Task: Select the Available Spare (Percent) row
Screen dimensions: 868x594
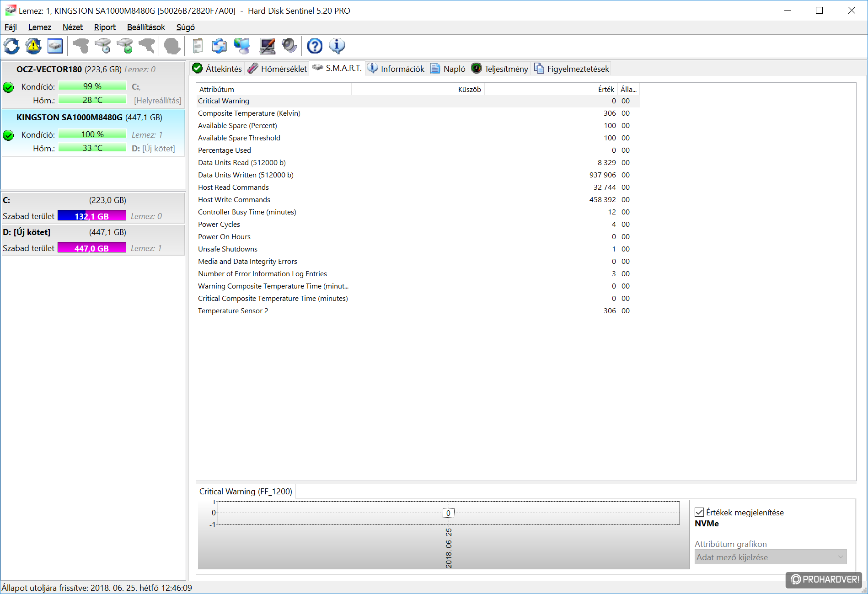Action: (x=418, y=126)
